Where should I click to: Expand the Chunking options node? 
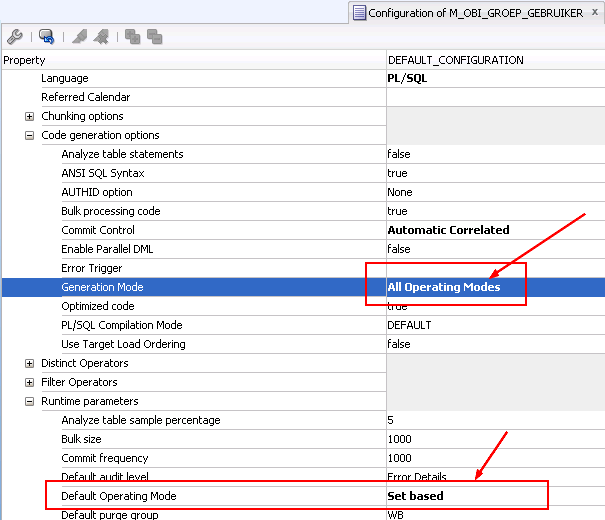pos(30,117)
